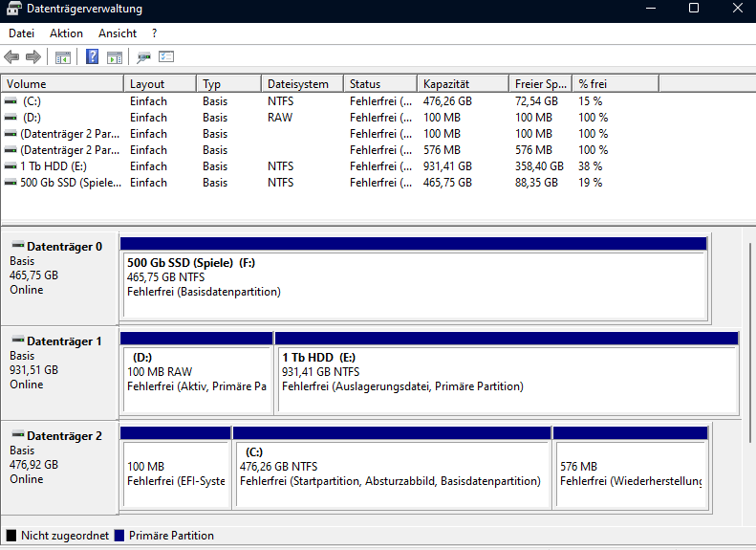Screen dimensions: 756x550
Task: Click the blue Primäre Partition legend swatch
Action: tap(119, 536)
